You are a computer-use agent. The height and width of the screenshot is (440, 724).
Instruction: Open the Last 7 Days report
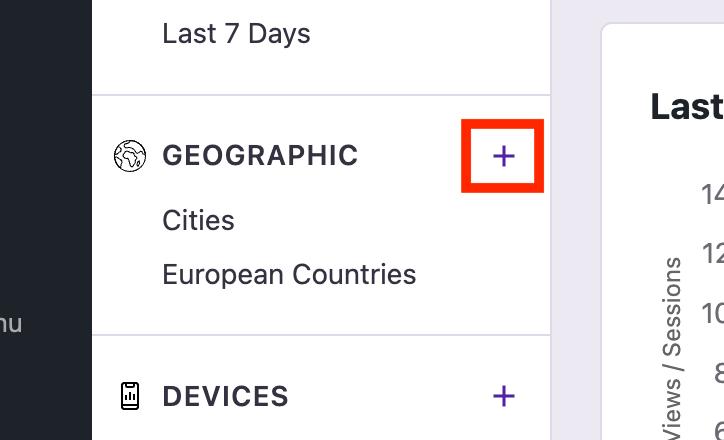coord(236,34)
